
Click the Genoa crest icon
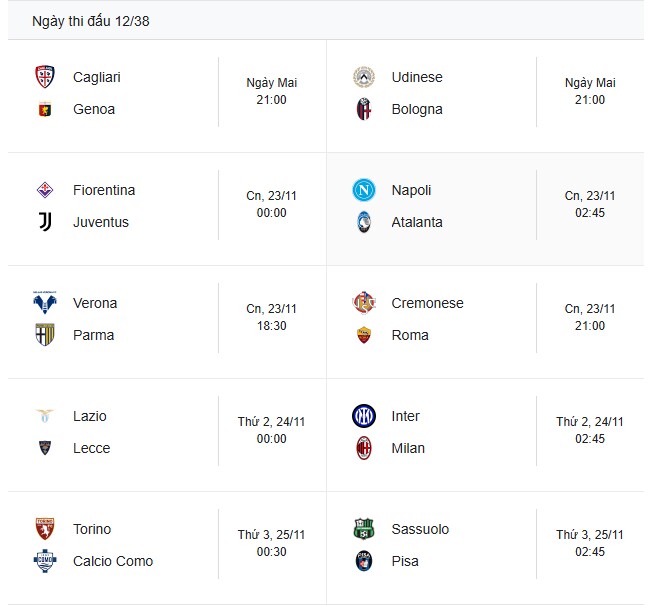pos(44,109)
